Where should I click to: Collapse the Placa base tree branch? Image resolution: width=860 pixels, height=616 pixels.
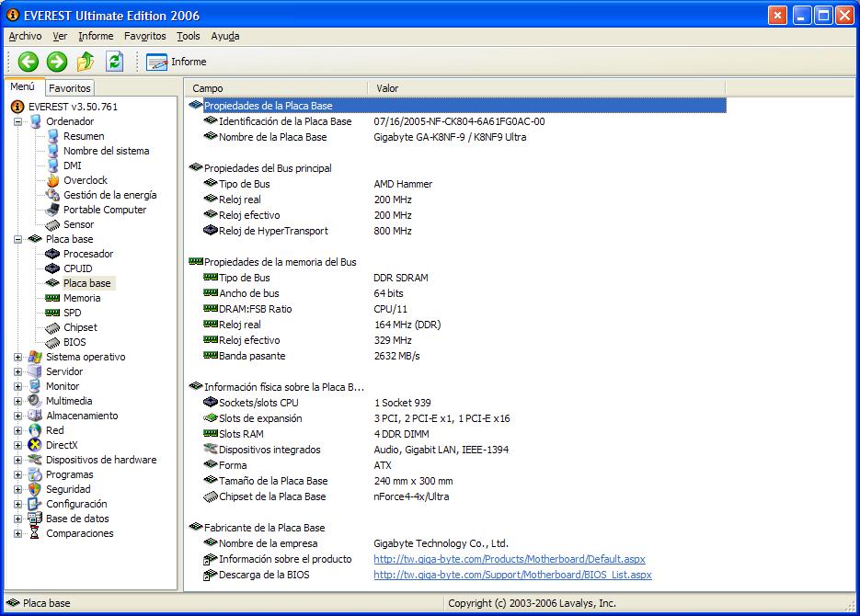(18, 239)
